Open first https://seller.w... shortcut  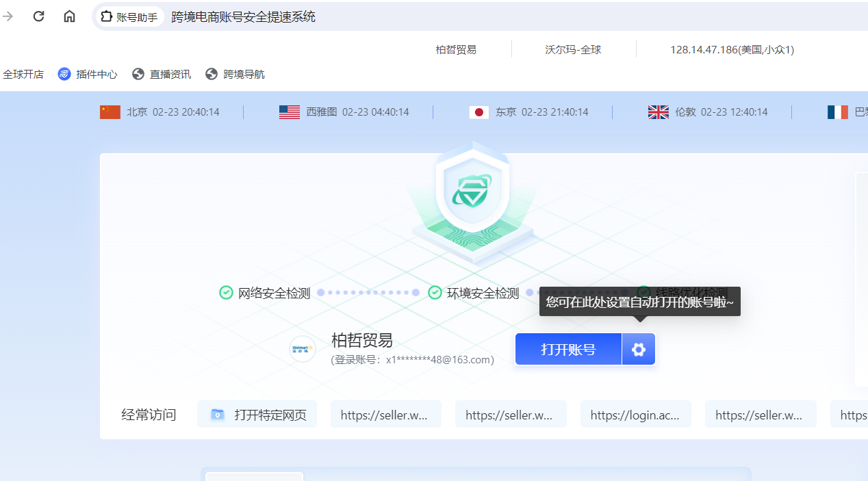click(x=386, y=415)
